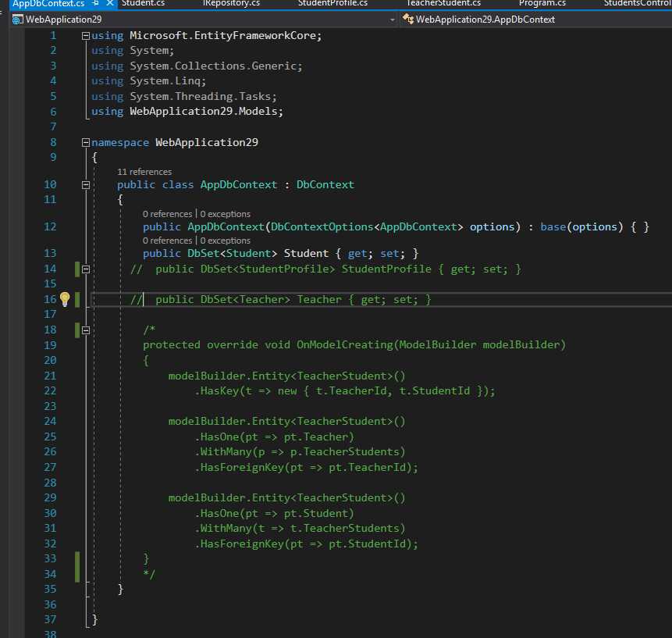Pin the AppDbContext.cs tab
Image resolution: width=672 pixels, height=638 pixels.
[x=95, y=4]
